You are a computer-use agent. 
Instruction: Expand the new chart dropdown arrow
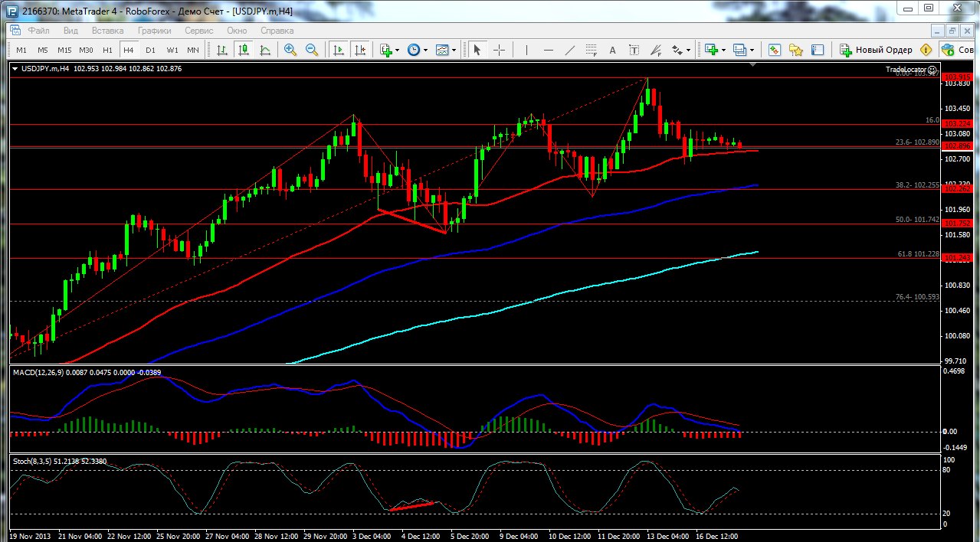pyautogui.click(x=724, y=51)
